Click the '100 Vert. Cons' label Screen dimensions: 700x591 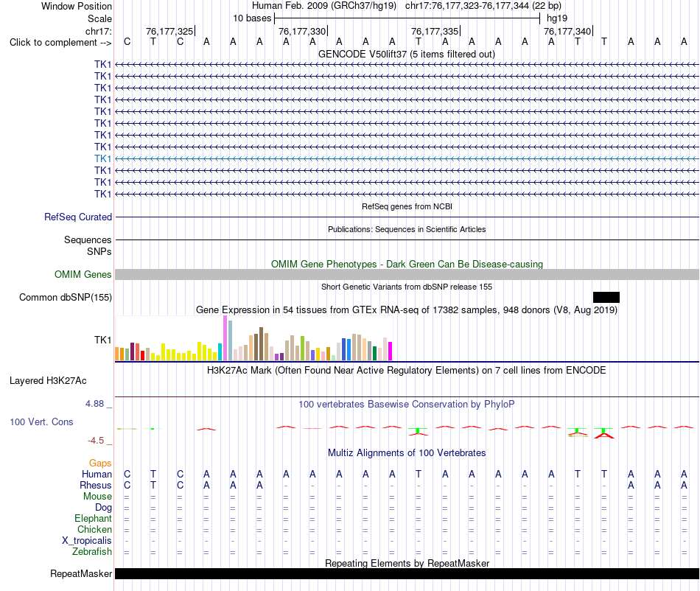coord(41,422)
